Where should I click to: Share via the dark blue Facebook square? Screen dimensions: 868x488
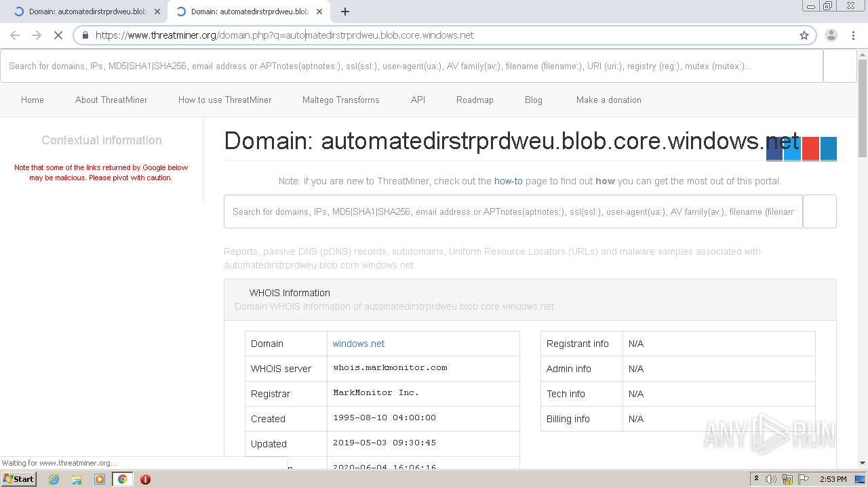tap(774, 148)
